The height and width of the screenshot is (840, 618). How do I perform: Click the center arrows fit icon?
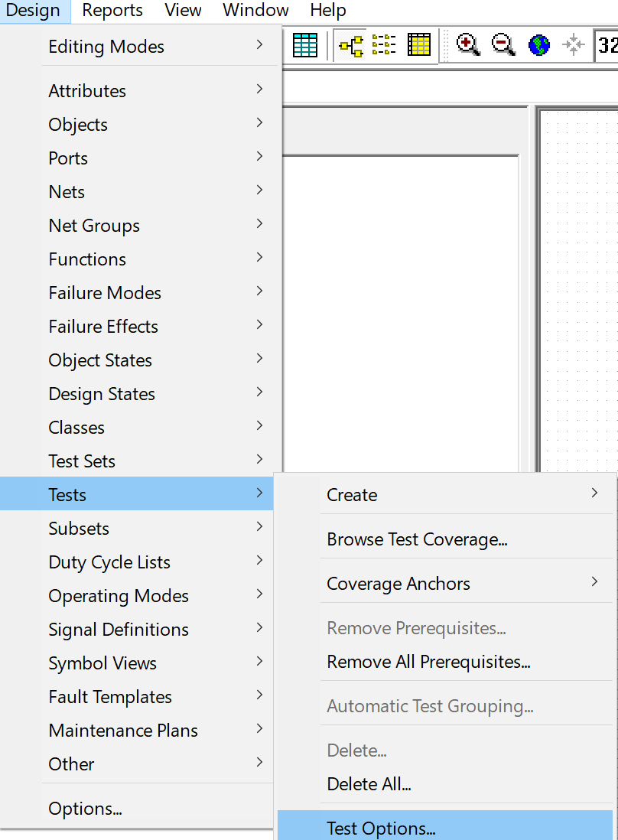[x=573, y=45]
